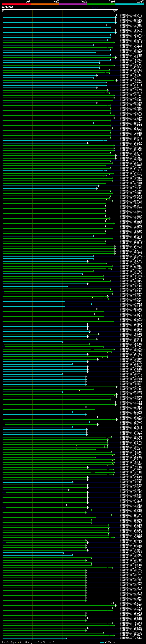Select the UniRef100_C1K118 label

(x=131, y=550)
